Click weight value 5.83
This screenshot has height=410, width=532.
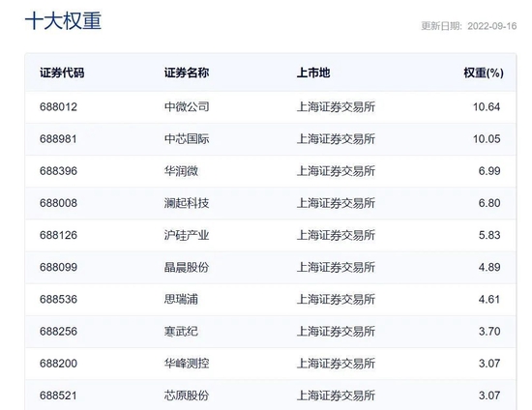tap(489, 235)
